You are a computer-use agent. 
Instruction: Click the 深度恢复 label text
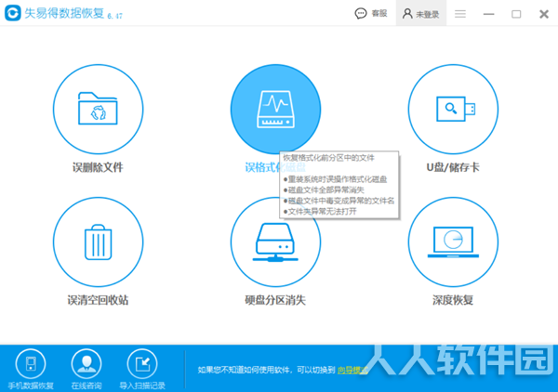[453, 300]
